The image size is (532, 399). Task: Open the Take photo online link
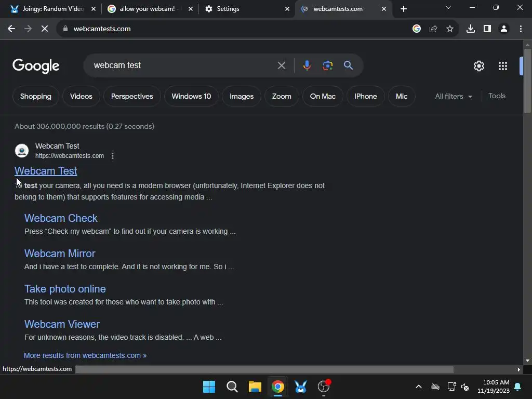pyautogui.click(x=65, y=289)
